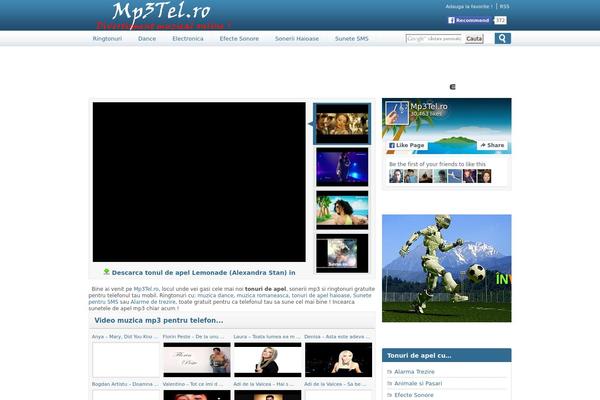Open Laura - Toata lumea video title
Image resolution: width=600 pixels, height=400 pixels.
267,337
